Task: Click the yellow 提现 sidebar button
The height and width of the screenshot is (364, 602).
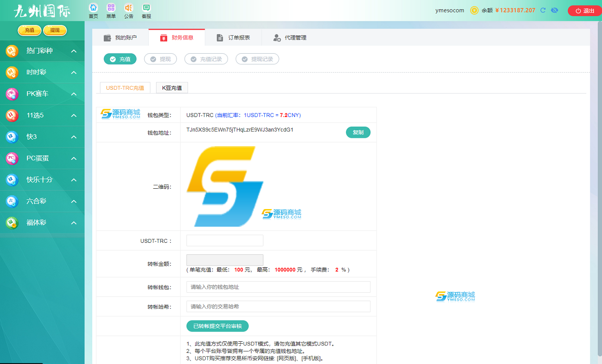Action: tap(55, 31)
